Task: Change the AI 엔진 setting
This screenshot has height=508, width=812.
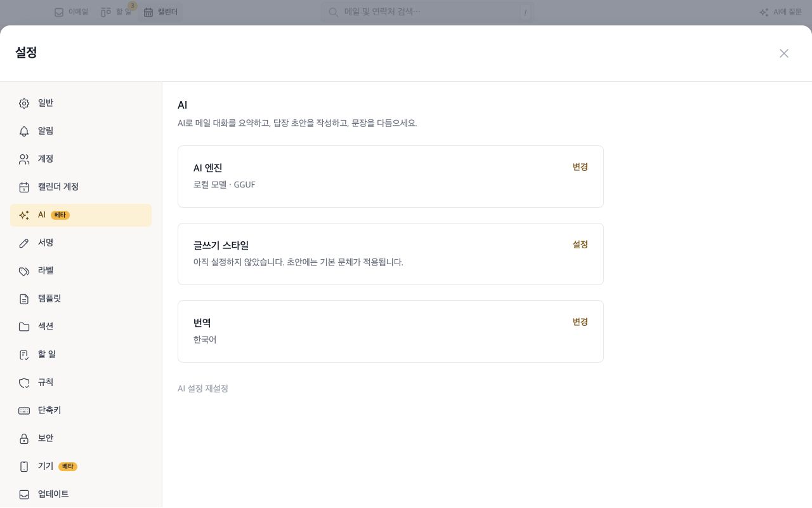Action: (x=580, y=167)
